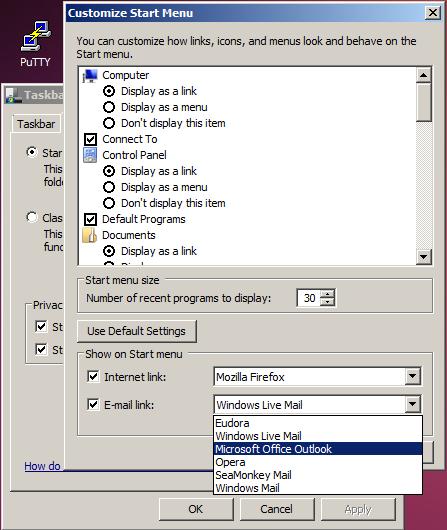Toggle the first Privacy checkbox in background window

pyautogui.click(x=41, y=327)
